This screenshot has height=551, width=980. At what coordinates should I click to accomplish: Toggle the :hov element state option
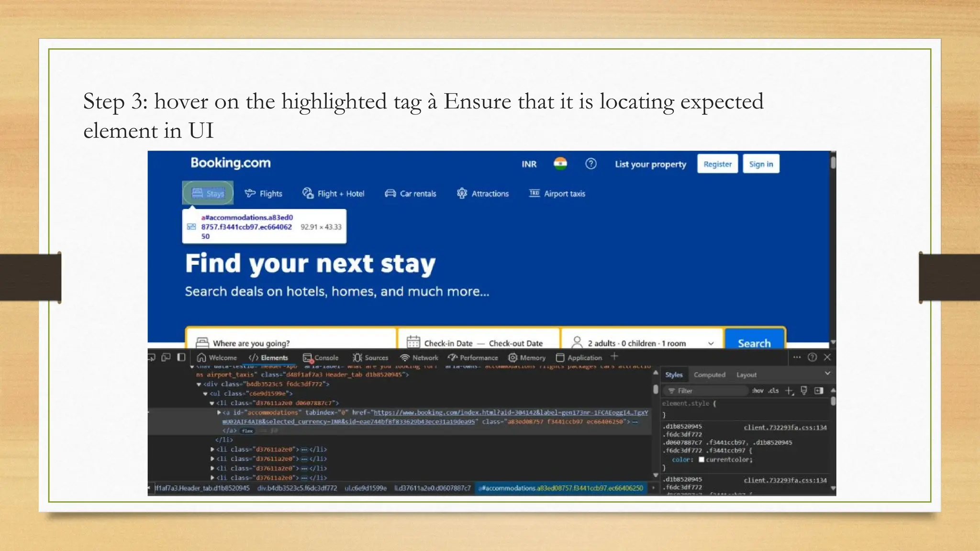[757, 391]
